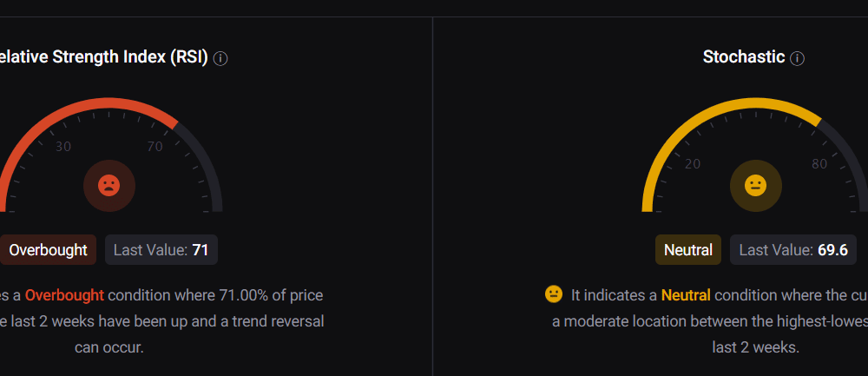Screen dimensions: 868x376
Task: Click the 30 mark on RSI gauge
Action: point(63,147)
